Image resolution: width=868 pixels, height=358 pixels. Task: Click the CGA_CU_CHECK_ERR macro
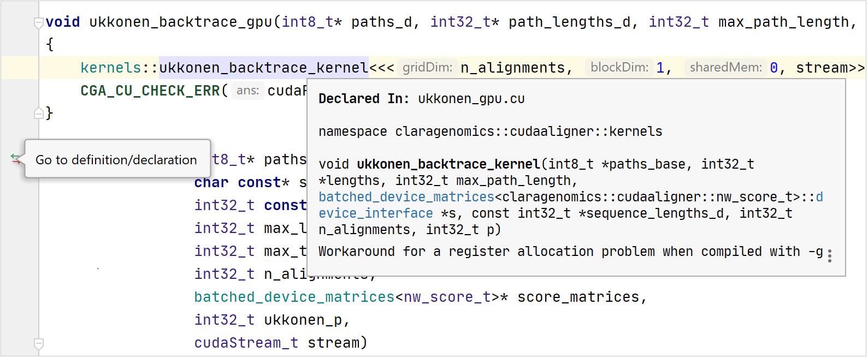pyautogui.click(x=150, y=91)
